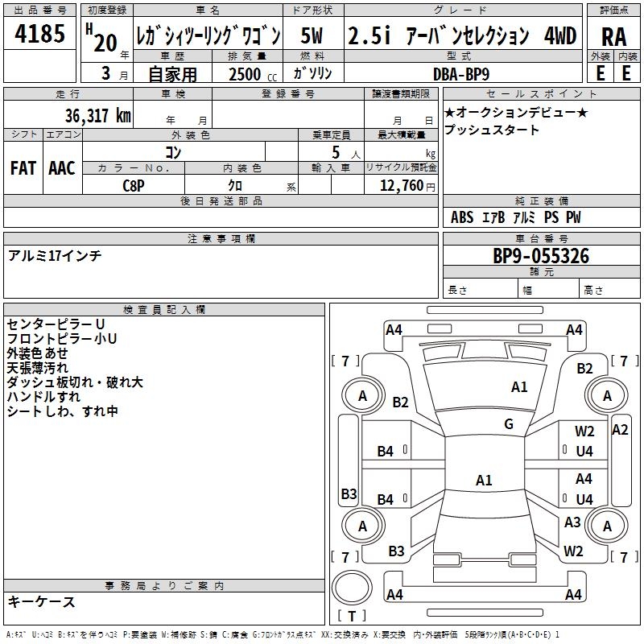The image size is (644, 644).
Task: Click "A4" mark in the diagram's rear-right bumper corner
Action: (x=573, y=594)
